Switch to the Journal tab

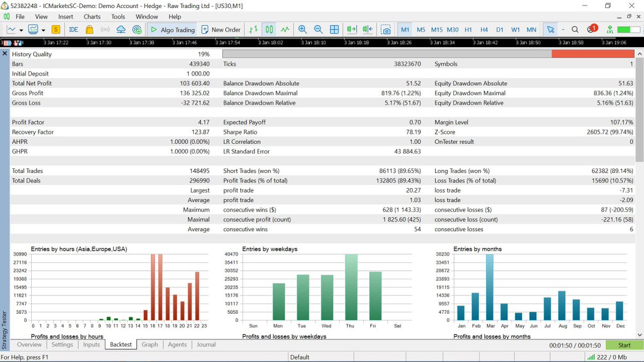(x=206, y=344)
